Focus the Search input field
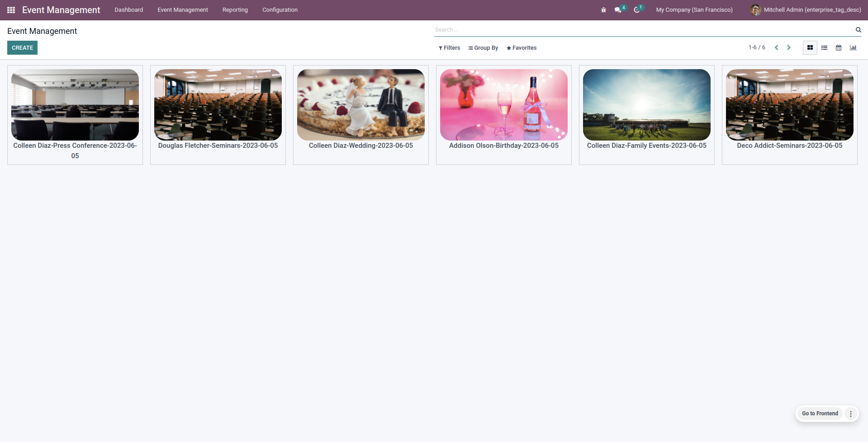868x442 pixels. (644, 30)
